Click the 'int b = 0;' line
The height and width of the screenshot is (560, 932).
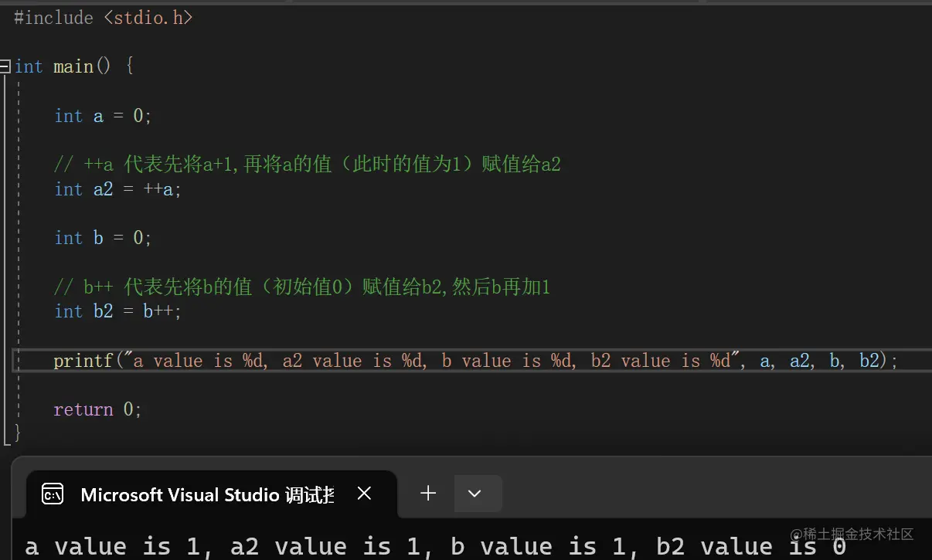pos(103,238)
